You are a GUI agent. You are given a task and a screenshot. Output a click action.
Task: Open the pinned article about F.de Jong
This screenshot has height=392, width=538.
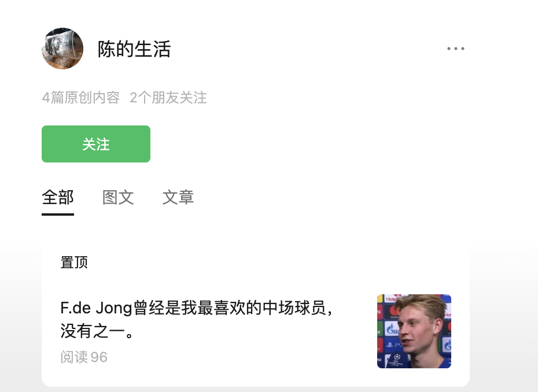pyautogui.click(x=197, y=308)
